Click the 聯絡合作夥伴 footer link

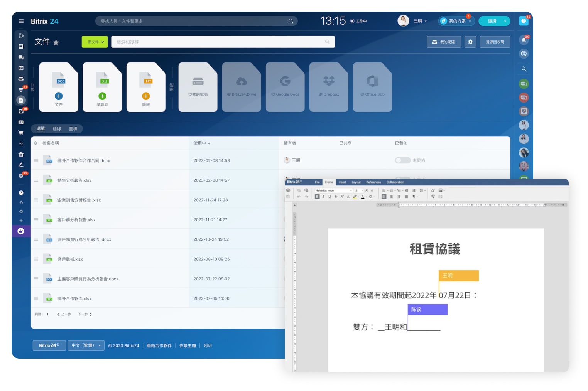pyautogui.click(x=159, y=345)
